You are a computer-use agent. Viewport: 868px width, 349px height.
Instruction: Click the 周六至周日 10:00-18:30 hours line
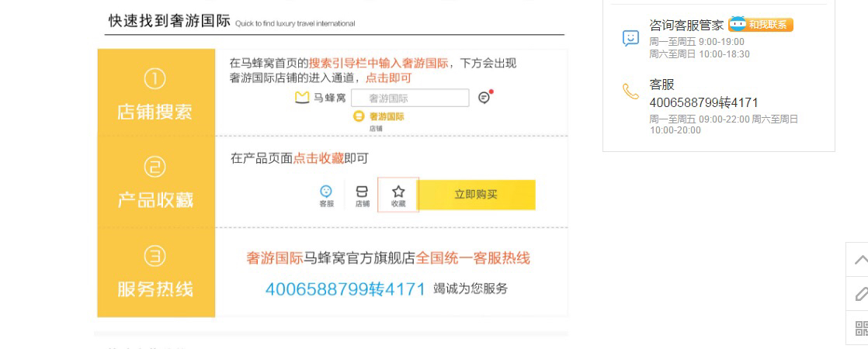(x=700, y=54)
